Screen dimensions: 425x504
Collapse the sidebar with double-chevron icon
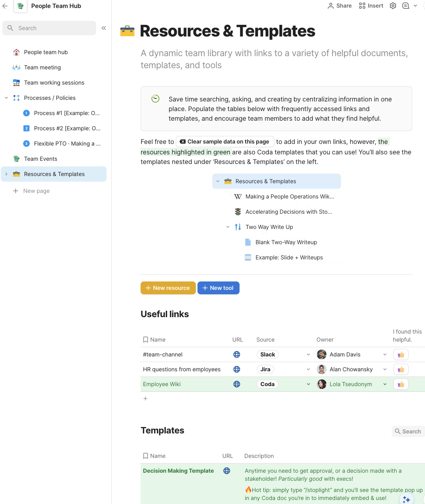pyautogui.click(x=104, y=28)
